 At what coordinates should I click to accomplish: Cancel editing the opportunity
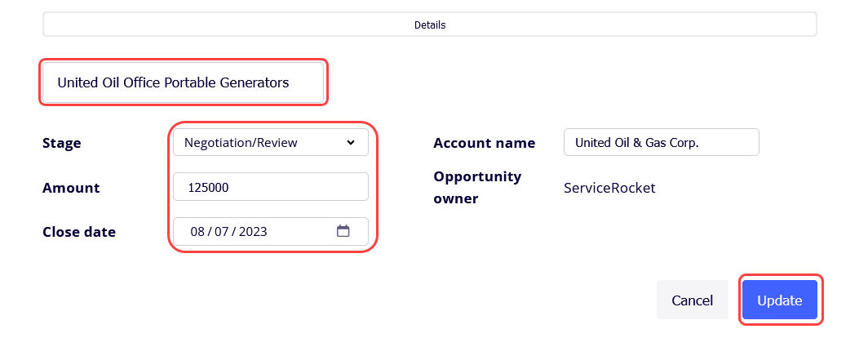[x=693, y=300]
